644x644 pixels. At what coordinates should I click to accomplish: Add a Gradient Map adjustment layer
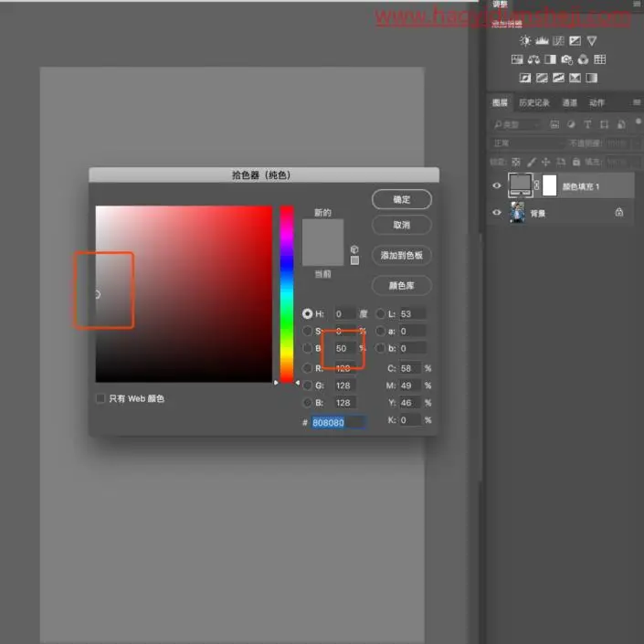[591, 78]
